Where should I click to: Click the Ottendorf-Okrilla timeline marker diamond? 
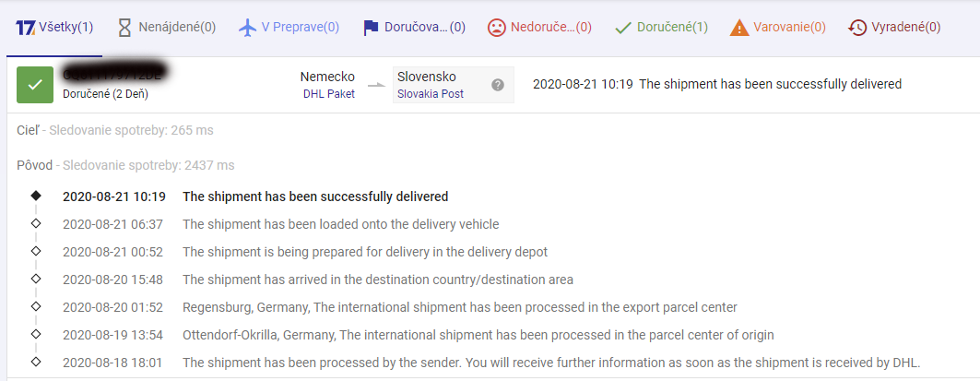coord(36,334)
